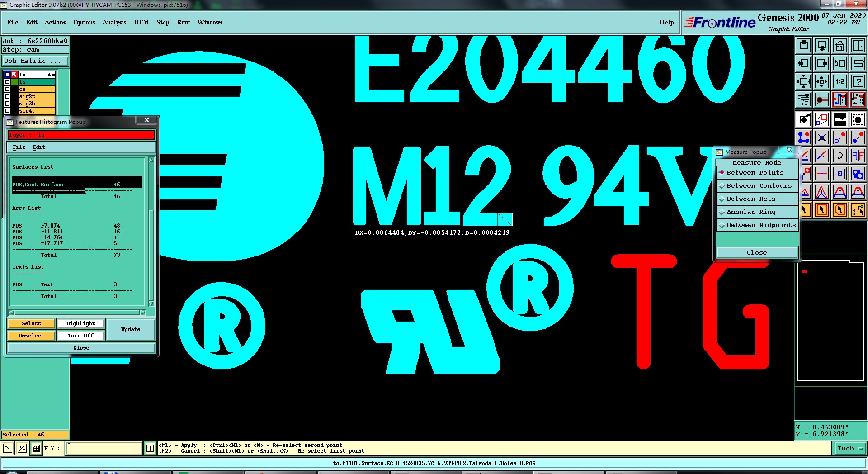868x474 pixels.
Task: Click the arrow in red rectangle select icon
Action: pyautogui.click(x=822, y=210)
